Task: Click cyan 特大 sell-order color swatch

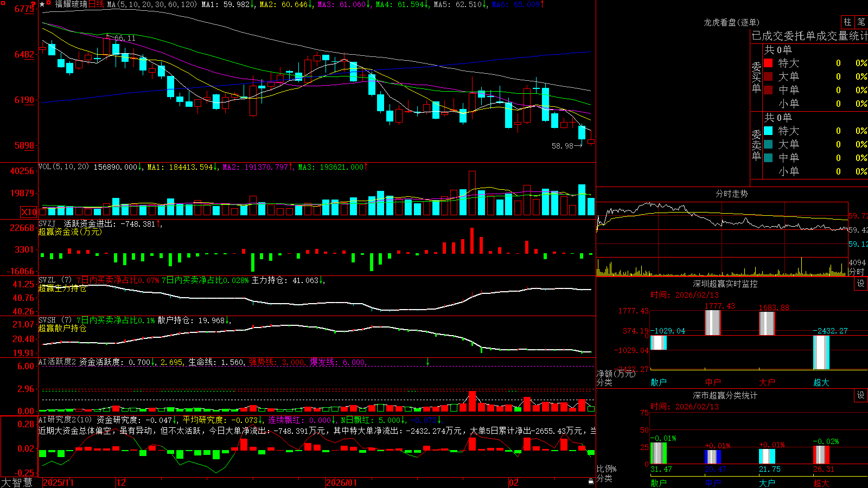Action: click(768, 131)
